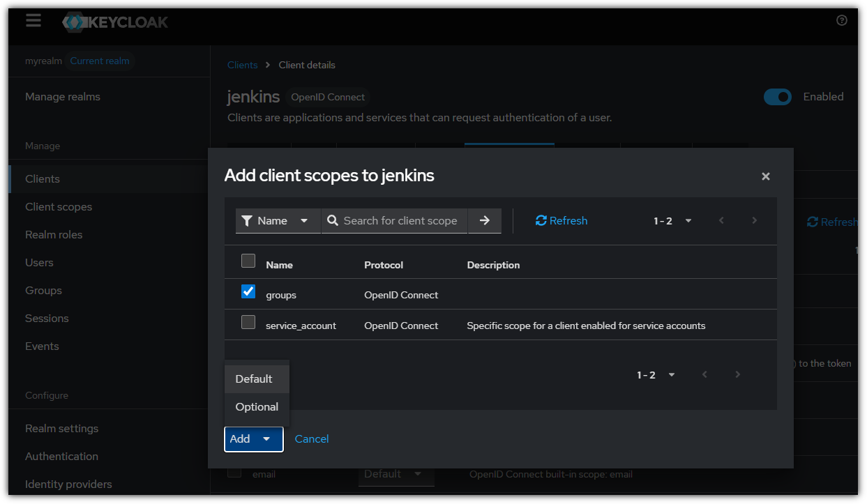This screenshot has height=504, width=867.
Task: Tick the email scope checkbox behind dialog
Action: click(234, 473)
